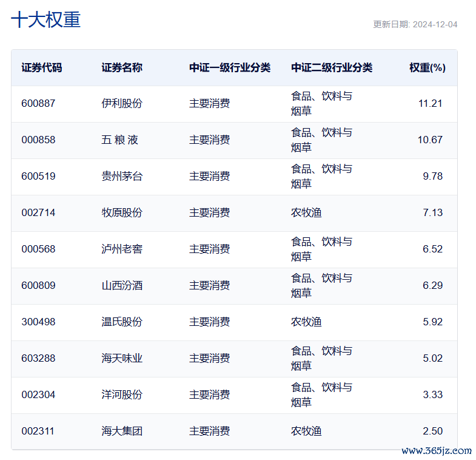
Task: Click 主要消费 in the 伊利股份 row
Action: [x=209, y=103]
